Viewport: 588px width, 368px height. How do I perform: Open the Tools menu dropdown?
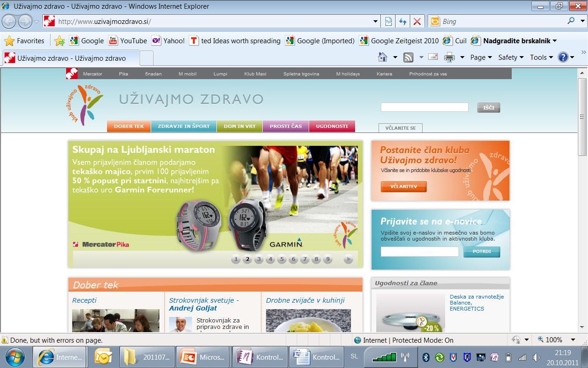pos(542,57)
